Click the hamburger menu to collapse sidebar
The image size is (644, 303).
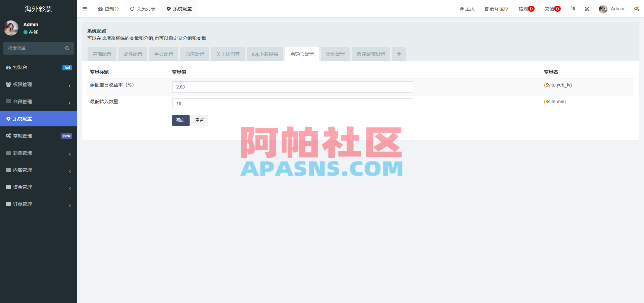[85, 9]
